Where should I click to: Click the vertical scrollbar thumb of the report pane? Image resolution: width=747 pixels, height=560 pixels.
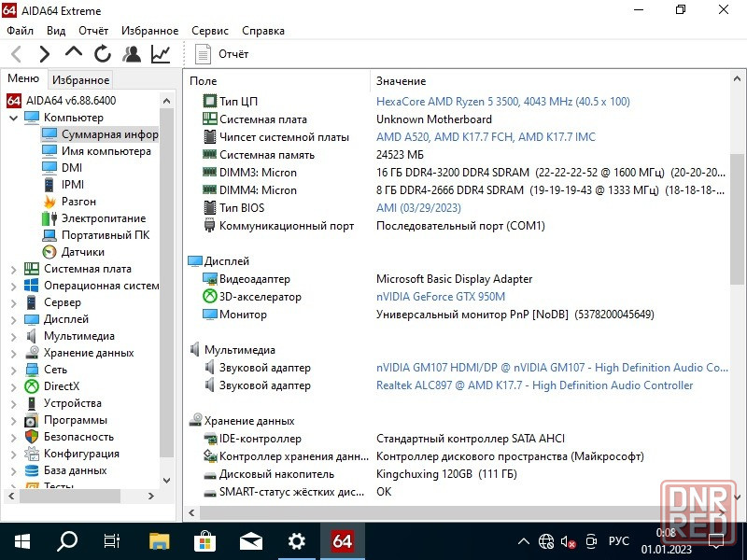pos(737,219)
